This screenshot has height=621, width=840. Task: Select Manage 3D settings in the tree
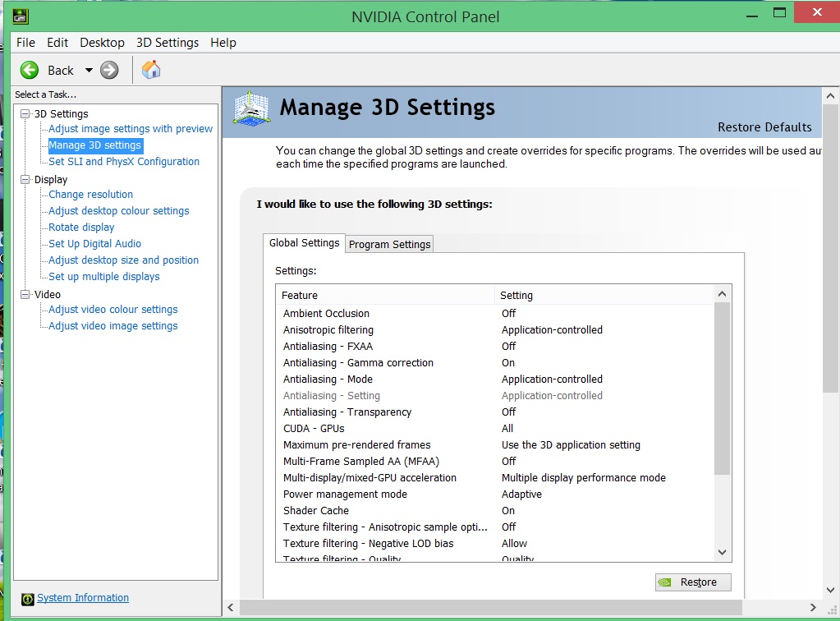(x=94, y=145)
